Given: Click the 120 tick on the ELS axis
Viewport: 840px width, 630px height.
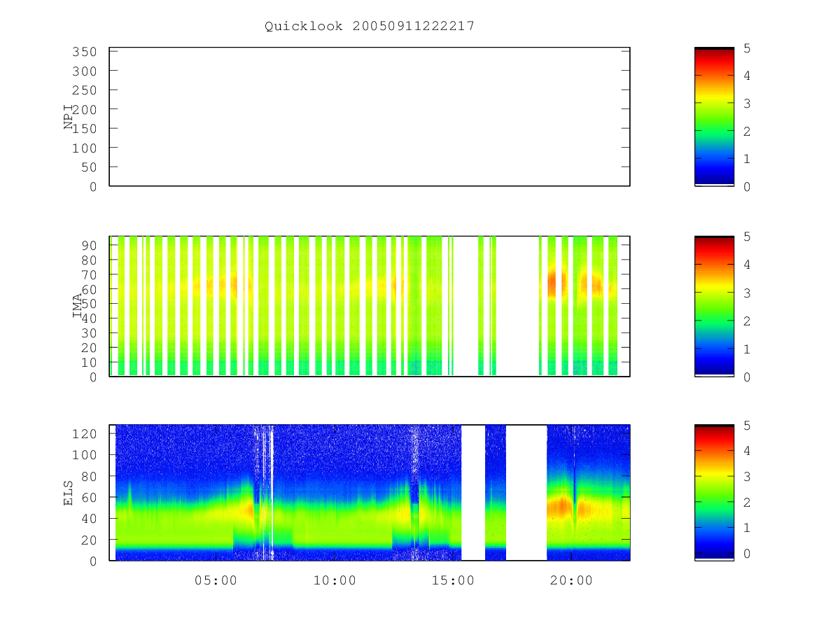Looking at the screenshot, I should pos(83,433).
